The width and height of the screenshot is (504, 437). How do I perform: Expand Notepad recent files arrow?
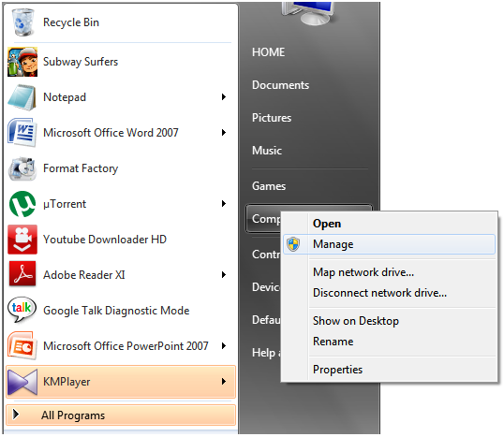[x=224, y=97]
